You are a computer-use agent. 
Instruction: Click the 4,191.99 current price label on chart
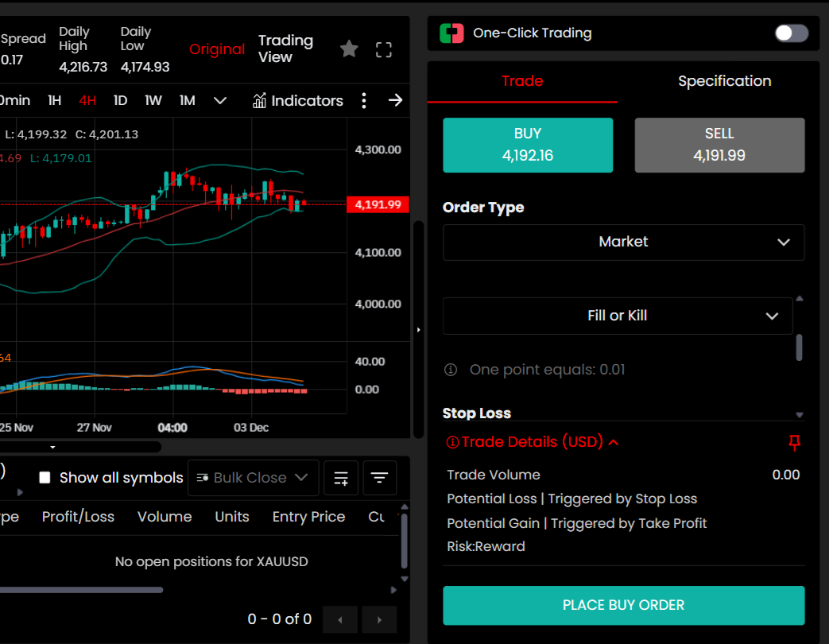click(x=378, y=204)
